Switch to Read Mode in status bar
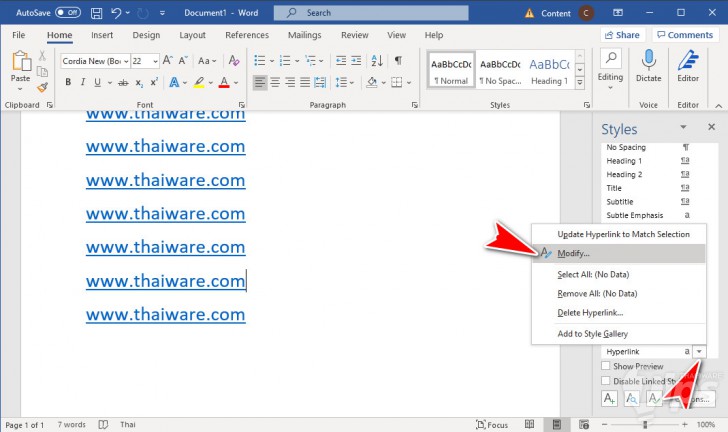Image resolution: width=728 pixels, height=432 pixels. [529, 424]
